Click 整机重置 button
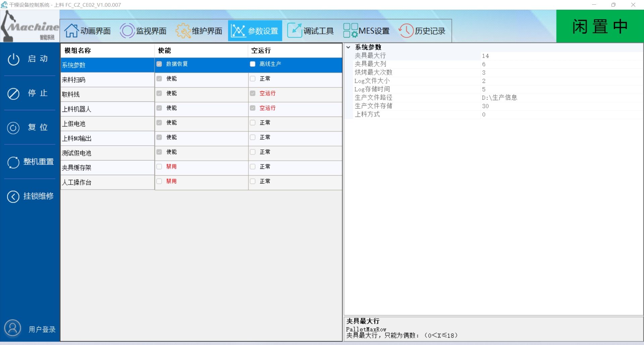This screenshot has width=644, height=345. [30, 162]
